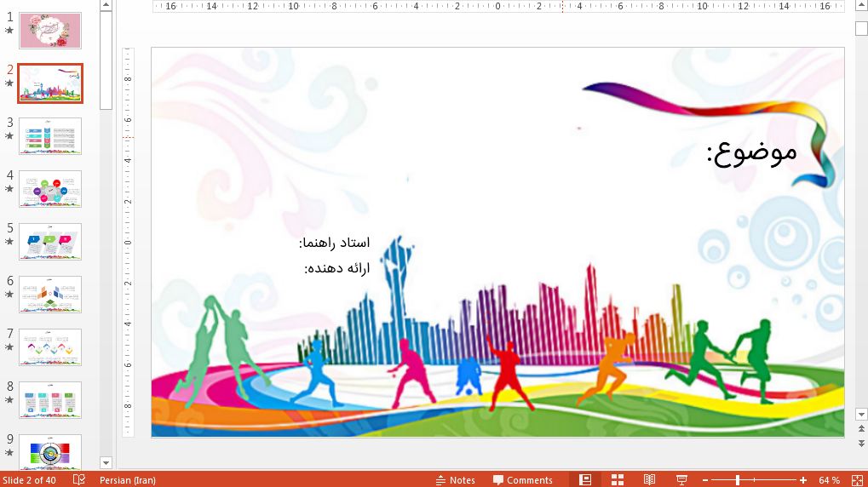This screenshot has height=487, width=868.
Task: Click the zoom out minus icon
Action: pyautogui.click(x=705, y=480)
